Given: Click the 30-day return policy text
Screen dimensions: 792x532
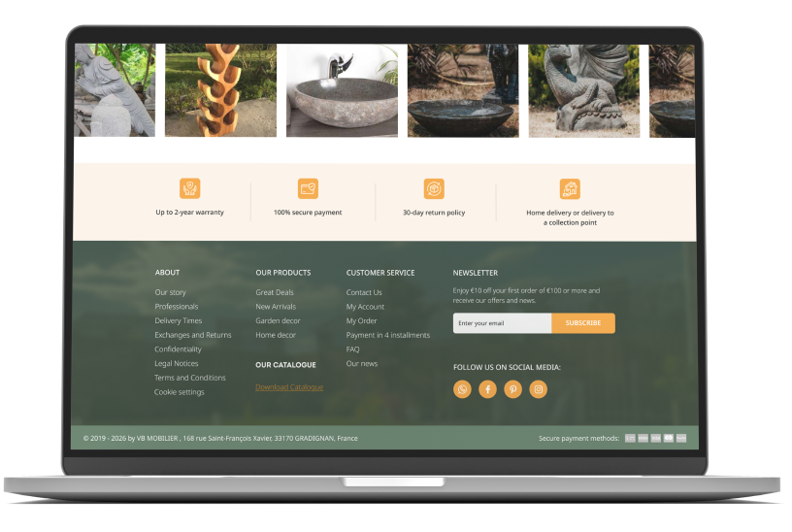Looking at the screenshot, I should [434, 213].
